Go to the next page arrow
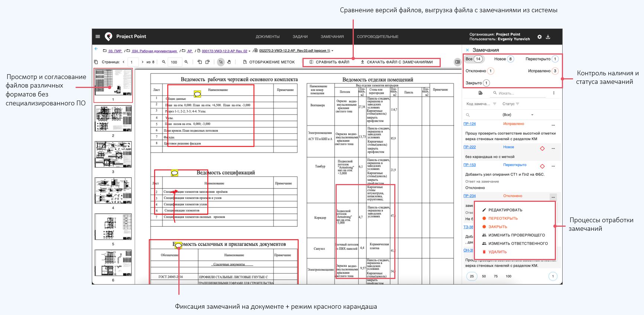 [142, 62]
